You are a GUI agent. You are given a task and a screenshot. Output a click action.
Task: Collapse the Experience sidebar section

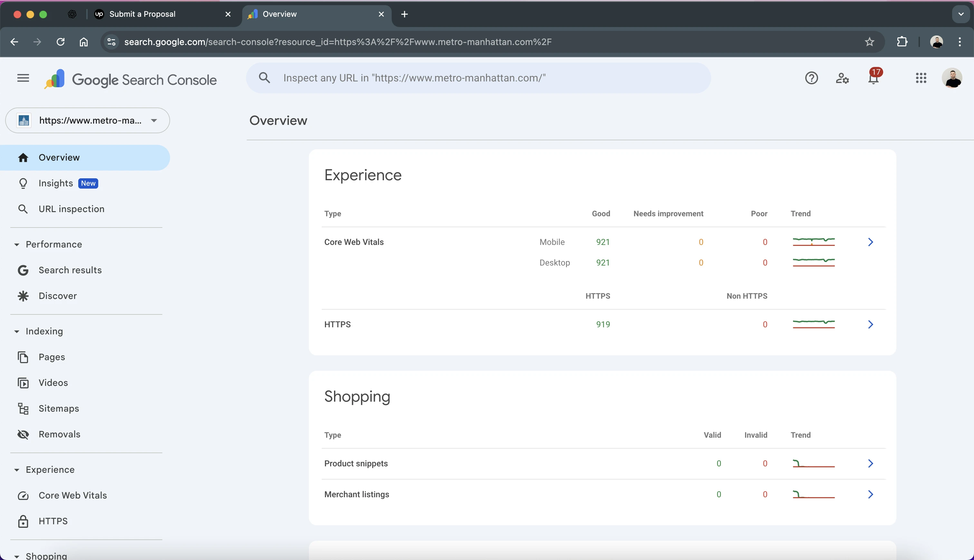pyautogui.click(x=45, y=470)
